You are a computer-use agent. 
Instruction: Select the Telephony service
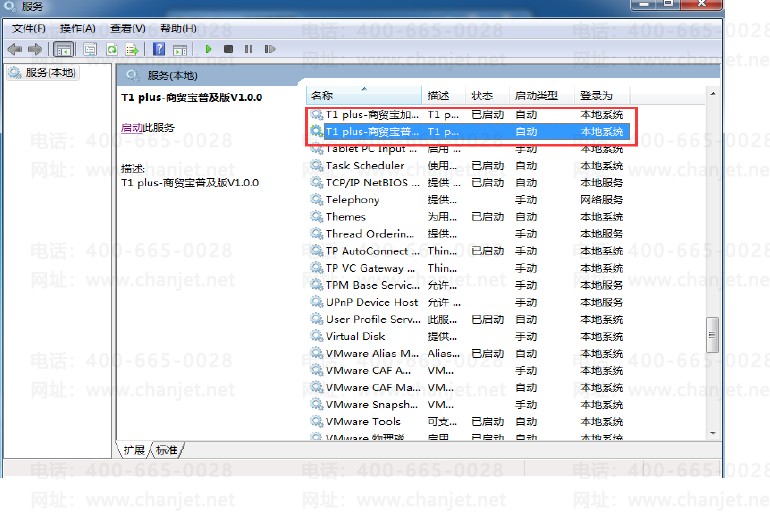469,199
